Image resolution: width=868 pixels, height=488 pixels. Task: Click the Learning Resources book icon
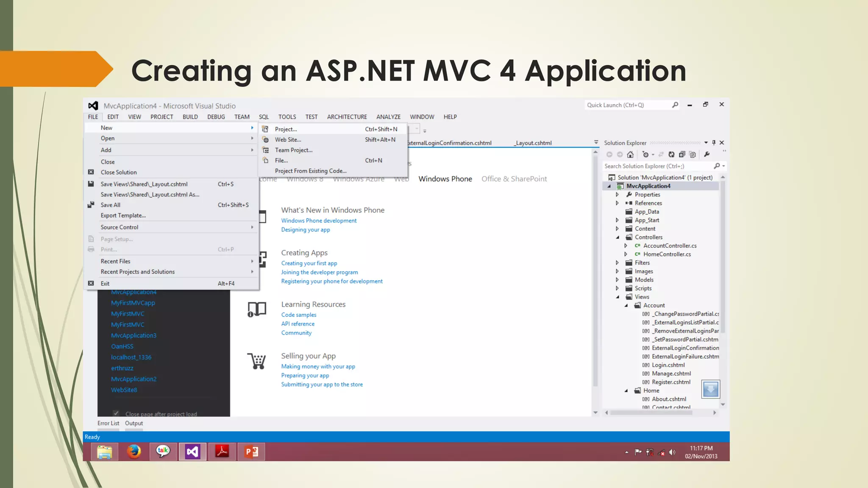pos(257,310)
